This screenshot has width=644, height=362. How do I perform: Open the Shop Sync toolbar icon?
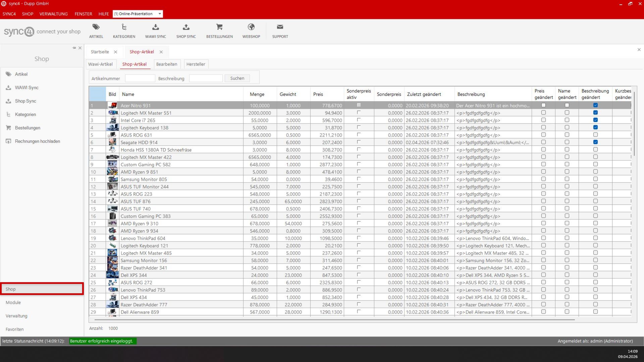pos(186,27)
